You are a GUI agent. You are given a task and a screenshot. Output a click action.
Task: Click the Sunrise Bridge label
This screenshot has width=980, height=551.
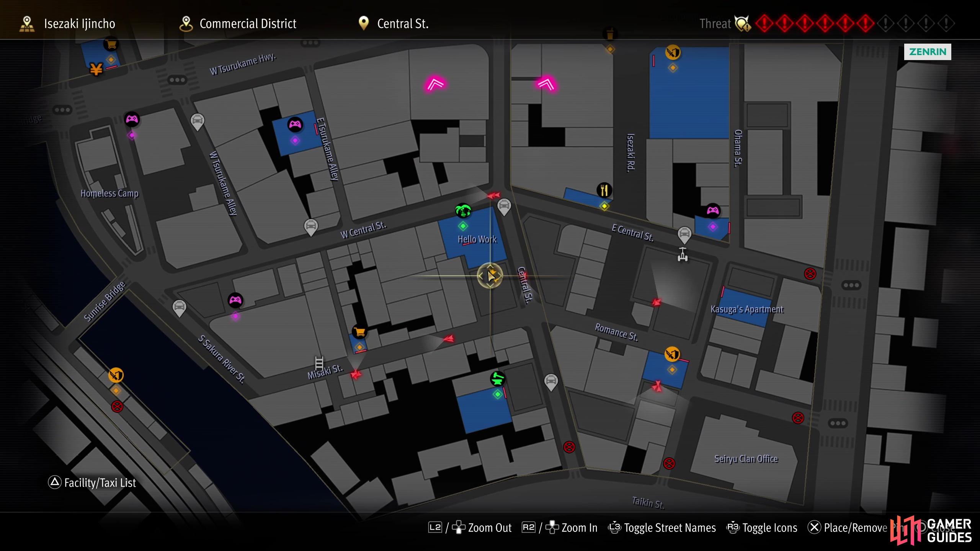105,302
